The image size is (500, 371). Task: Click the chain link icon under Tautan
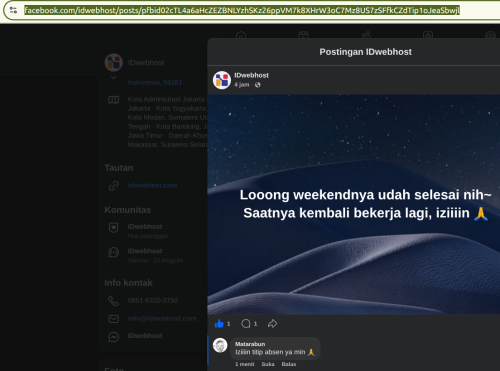point(114,186)
